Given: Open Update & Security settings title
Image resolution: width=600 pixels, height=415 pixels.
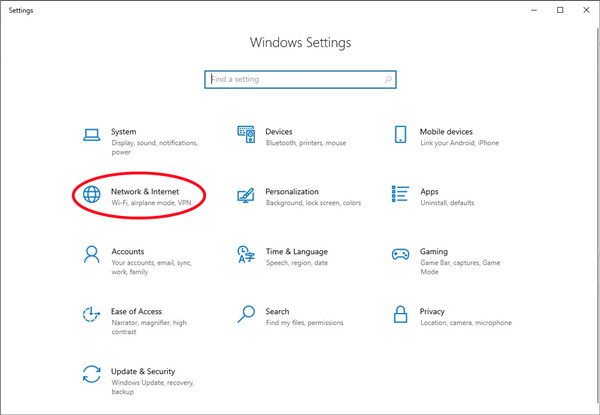Looking at the screenshot, I should tap(143, 371).
